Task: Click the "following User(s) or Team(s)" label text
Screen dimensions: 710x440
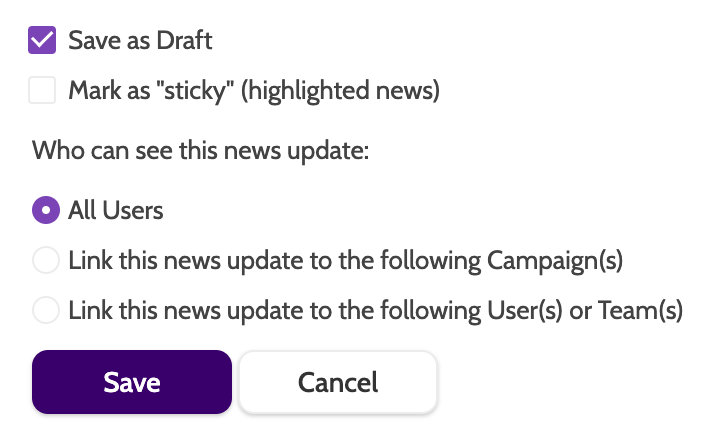Action: tap(375, 310)
